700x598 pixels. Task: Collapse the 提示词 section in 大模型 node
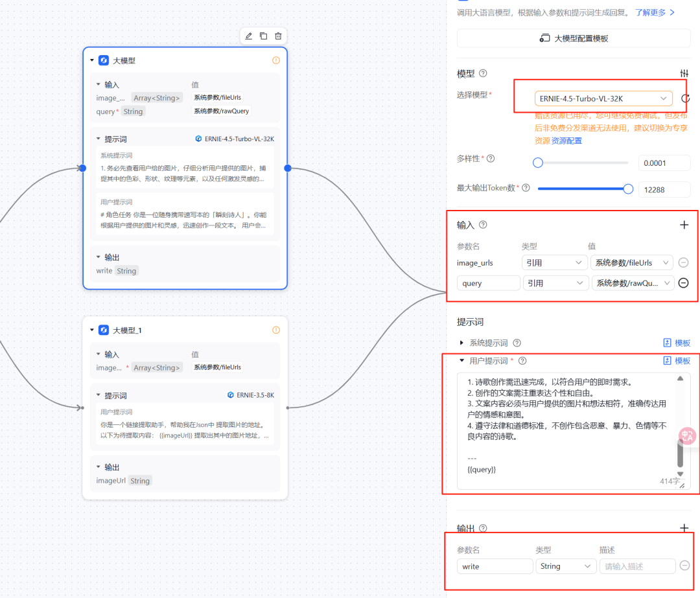[99, 139]
